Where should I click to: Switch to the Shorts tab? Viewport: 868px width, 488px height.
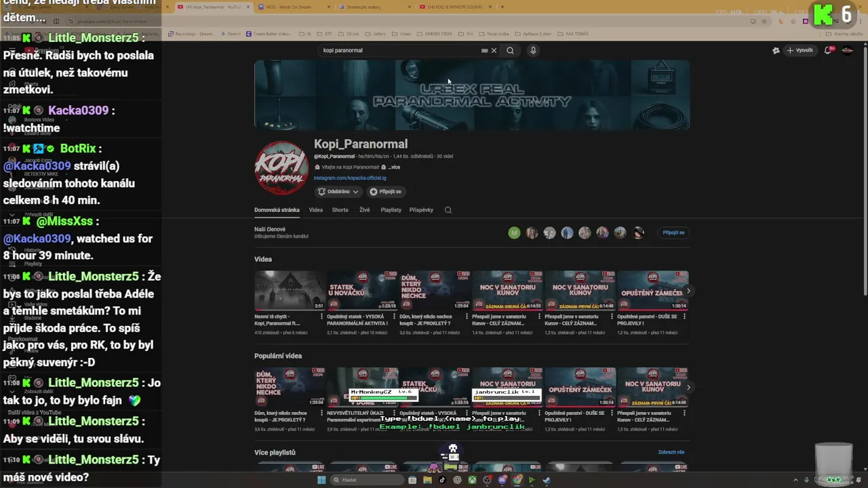[340, 210]
